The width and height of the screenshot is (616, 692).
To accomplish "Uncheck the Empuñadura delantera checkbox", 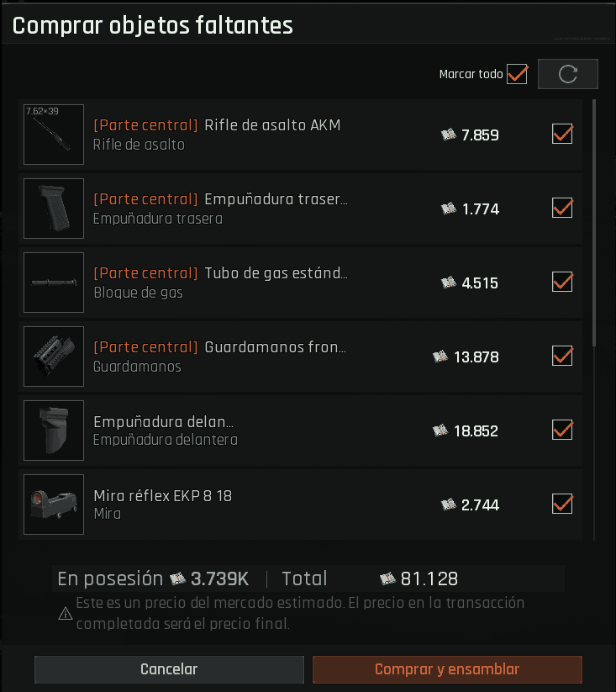I will 562,430.
